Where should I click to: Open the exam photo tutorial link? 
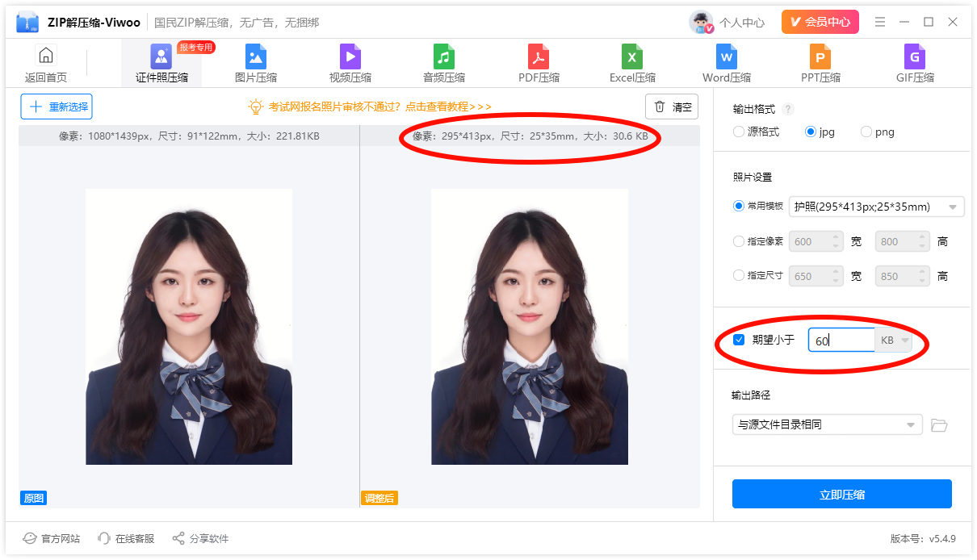pos(380,107)
